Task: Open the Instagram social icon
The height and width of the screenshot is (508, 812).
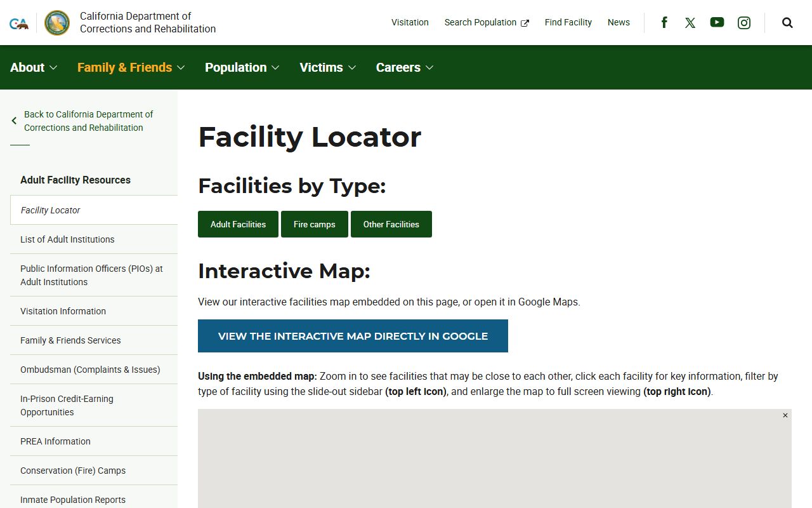Action: pos(744,23)
